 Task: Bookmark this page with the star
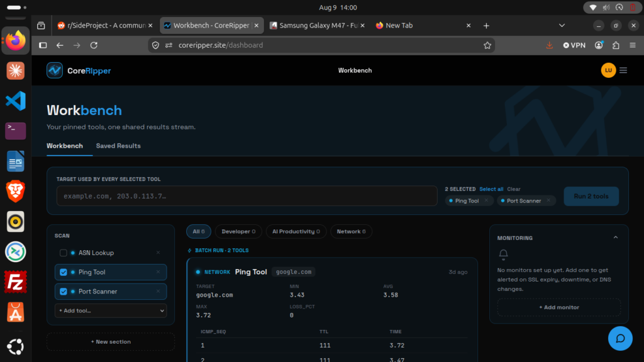click(x=487, y=45)
